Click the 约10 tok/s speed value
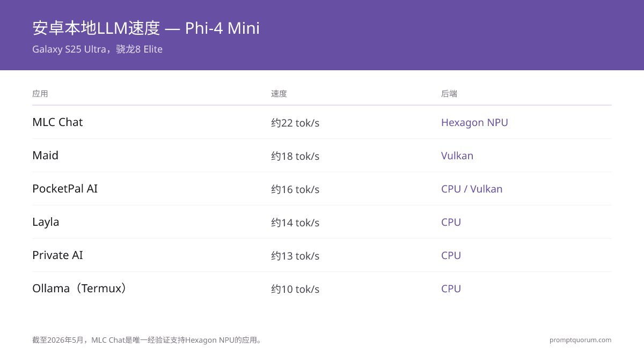644x362 pixels. click(295, 289)
